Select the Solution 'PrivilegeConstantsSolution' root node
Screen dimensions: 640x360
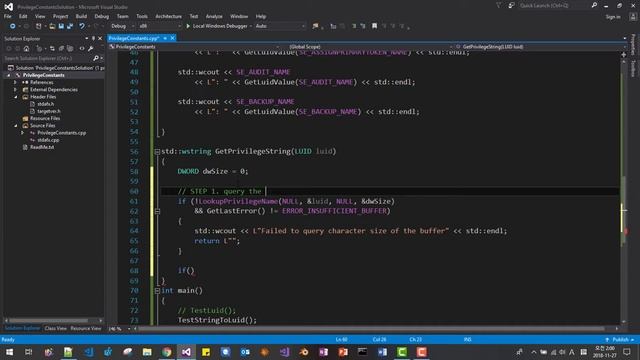pyautogui.click(x=56, y=68)
